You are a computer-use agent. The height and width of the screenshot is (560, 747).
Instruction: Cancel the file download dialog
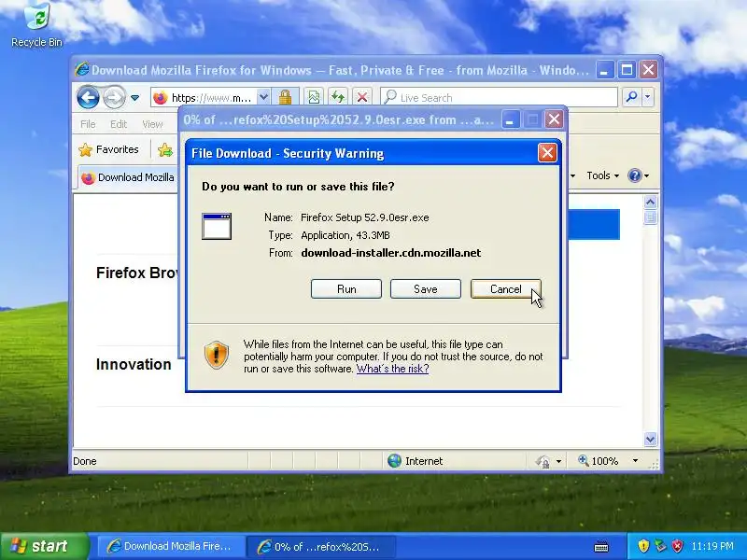[x=505, y=289]
